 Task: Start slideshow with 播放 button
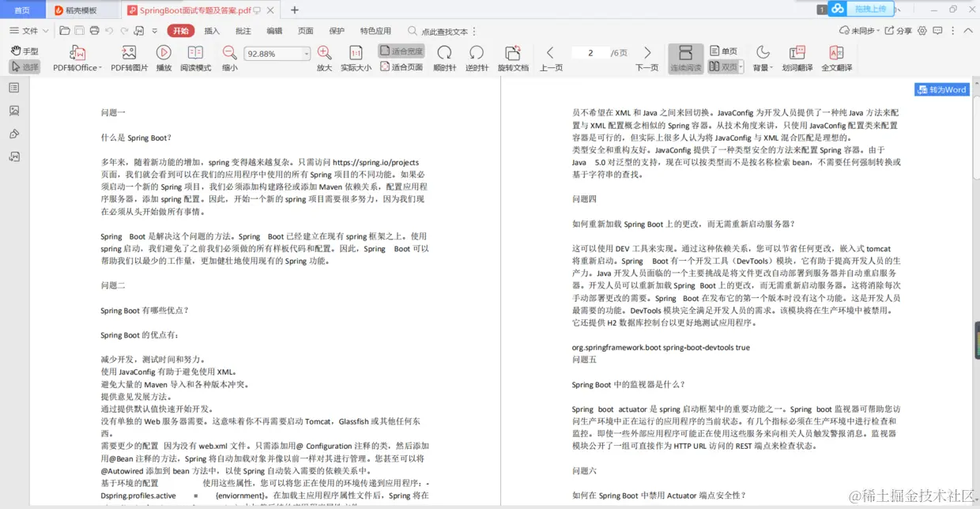pos(164,58)
